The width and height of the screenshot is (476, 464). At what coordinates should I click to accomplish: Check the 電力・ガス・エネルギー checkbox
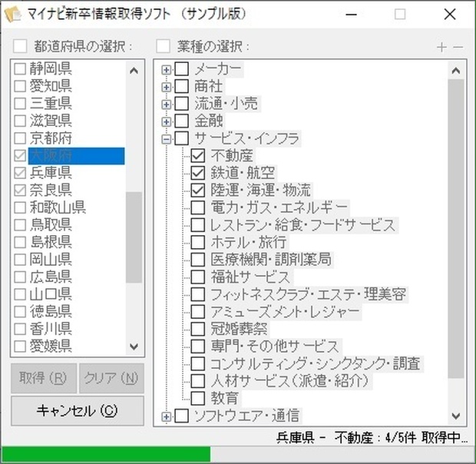click(197, 207)
